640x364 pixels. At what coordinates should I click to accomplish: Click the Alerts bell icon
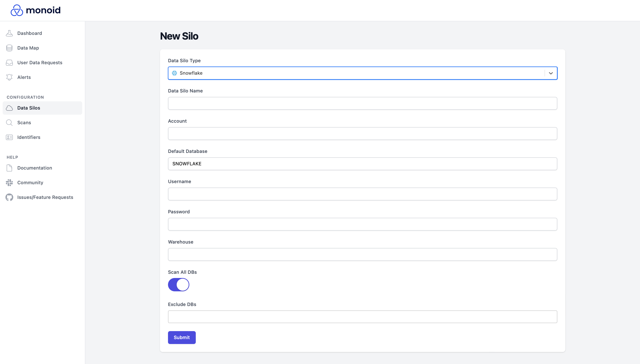tap(9, 77)
